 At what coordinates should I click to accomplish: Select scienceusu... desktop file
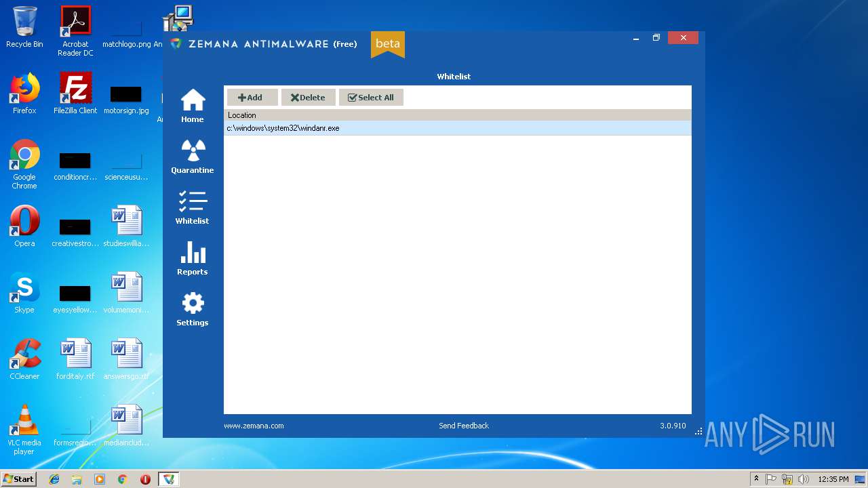pyautogui.click(x=126, y=165)
